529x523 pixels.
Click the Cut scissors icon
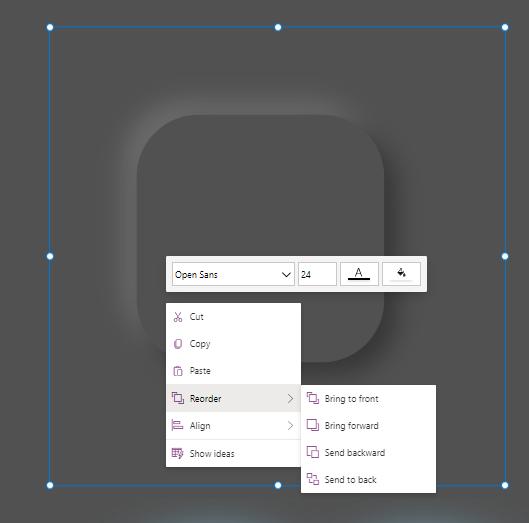178,317
